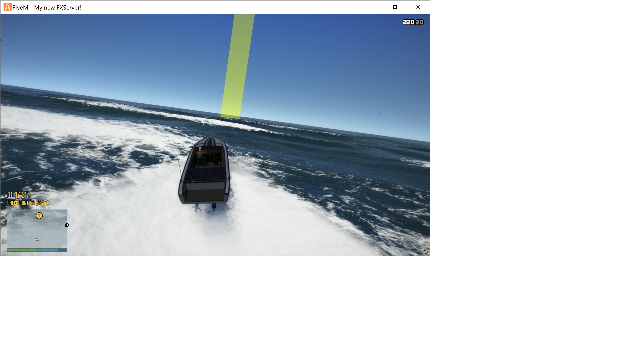Click the FiveM logo in title bar
This screenshot has height=362, width=644.
pyautogui.click(x=7, y=7)
